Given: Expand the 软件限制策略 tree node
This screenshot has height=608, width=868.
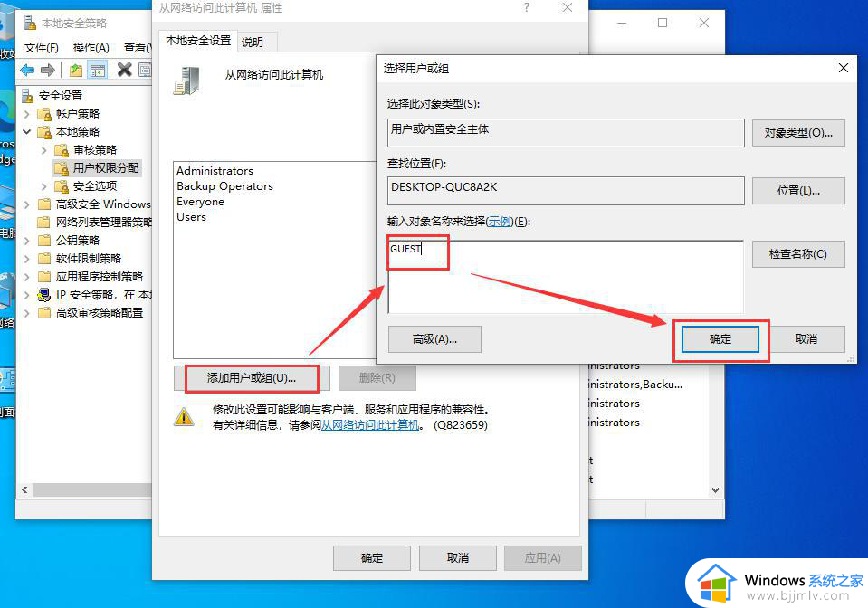Looking at the screenshot, I should tap(26, 259).
